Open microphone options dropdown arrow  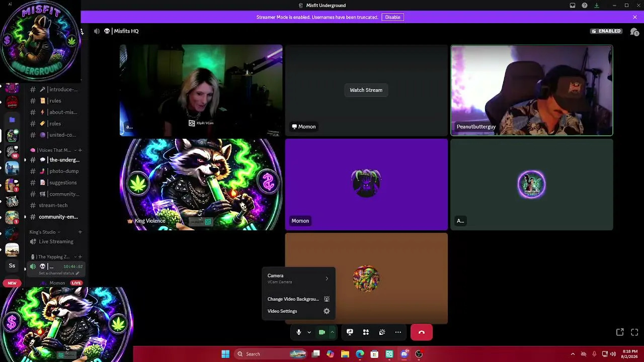click(309, 332)
